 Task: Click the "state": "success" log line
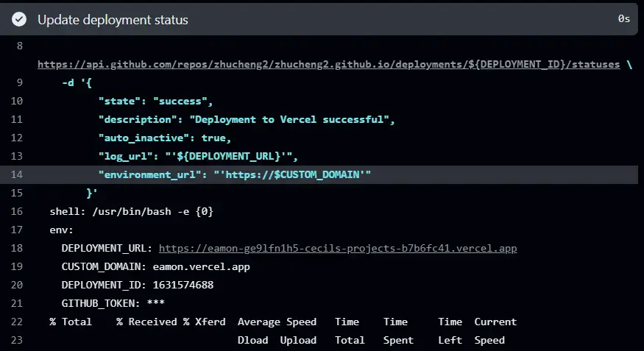tap(155, 101)
